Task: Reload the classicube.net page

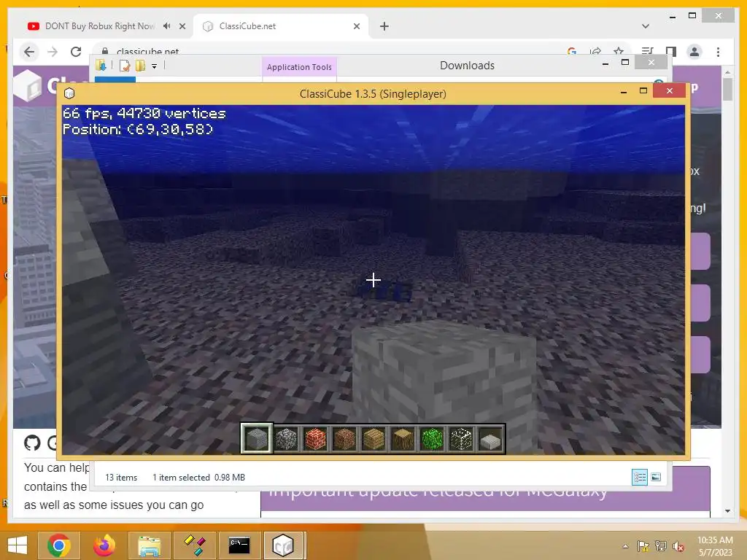Action: tap(76, 52)
